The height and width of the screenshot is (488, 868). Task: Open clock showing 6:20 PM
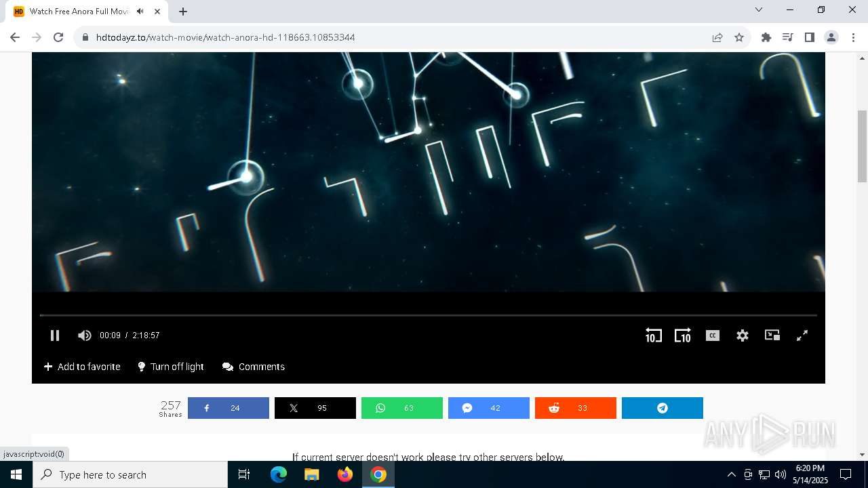tap(810, 474)
